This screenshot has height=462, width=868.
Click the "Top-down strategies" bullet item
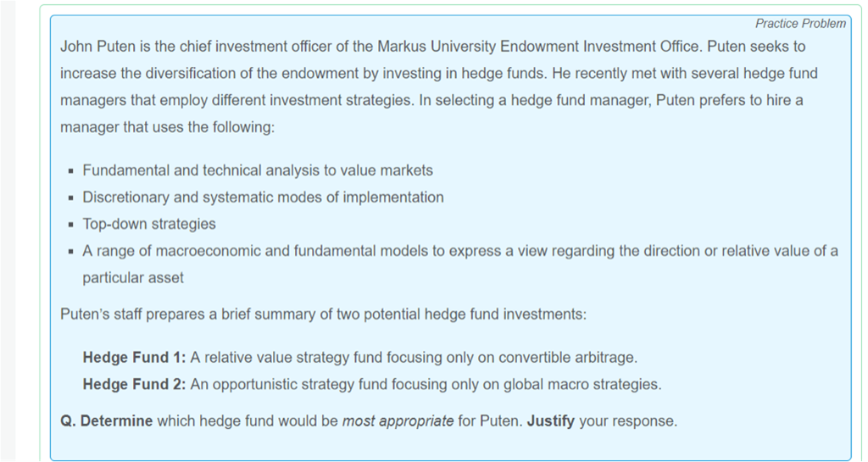click(x=149, y=224)
